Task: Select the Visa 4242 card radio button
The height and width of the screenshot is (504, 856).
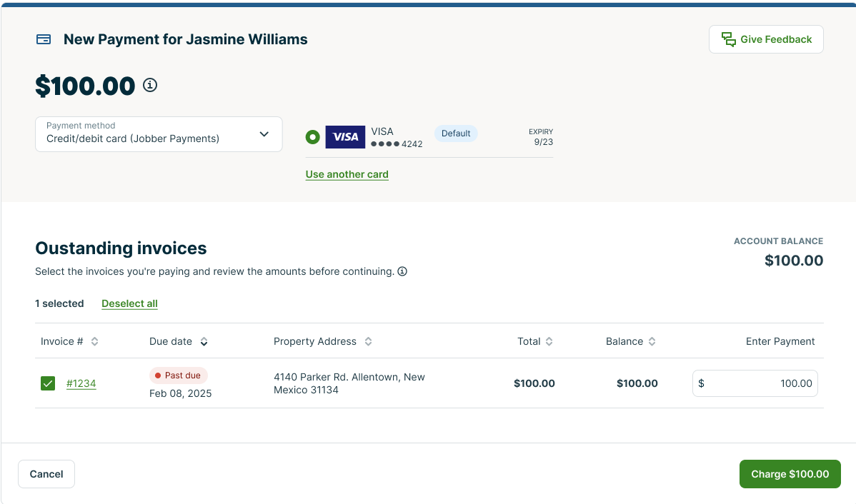Action: 312,136
